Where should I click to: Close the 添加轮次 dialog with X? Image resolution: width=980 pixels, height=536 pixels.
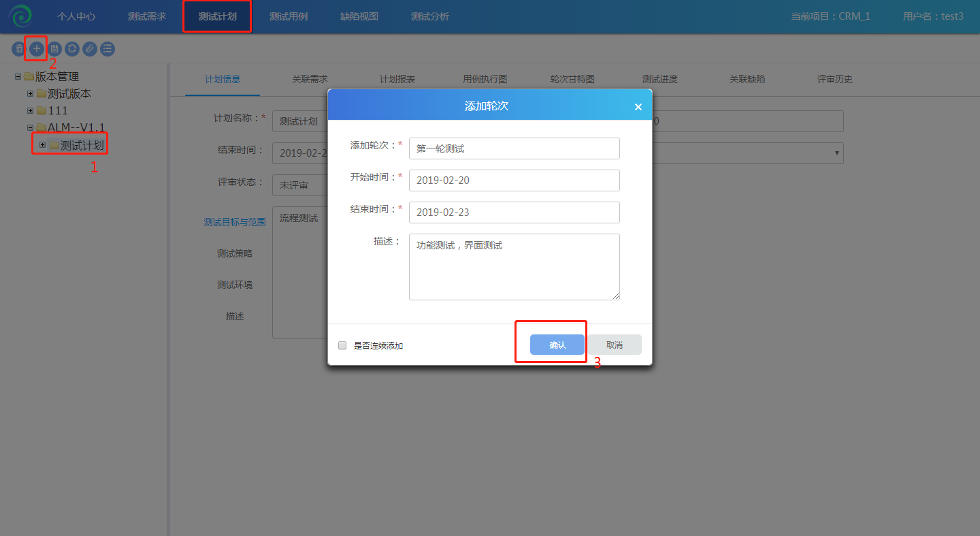[638, 107]
